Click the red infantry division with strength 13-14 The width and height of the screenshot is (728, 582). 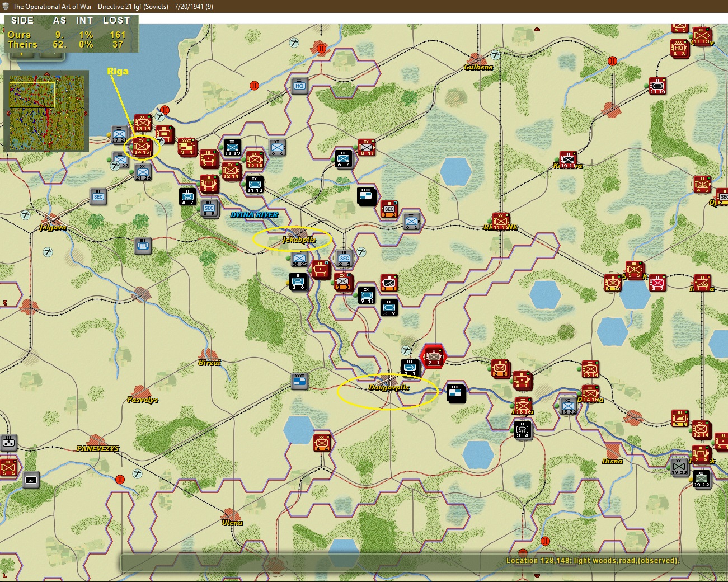(x=590, y=369)
